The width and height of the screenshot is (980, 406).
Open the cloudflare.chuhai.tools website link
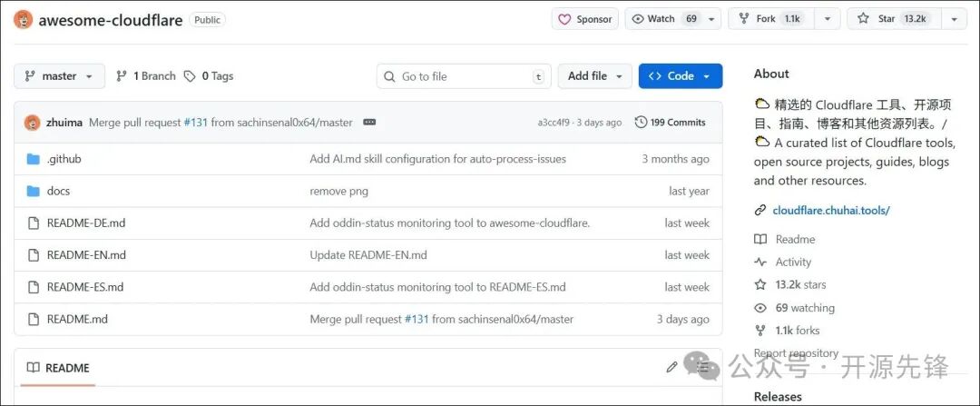click(x=830, y=211)
